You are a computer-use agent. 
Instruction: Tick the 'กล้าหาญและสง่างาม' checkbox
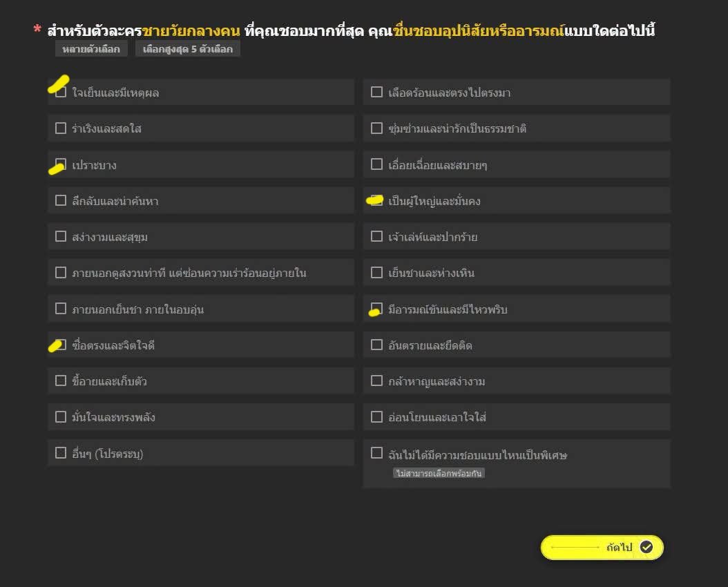[x=376, y=381]
